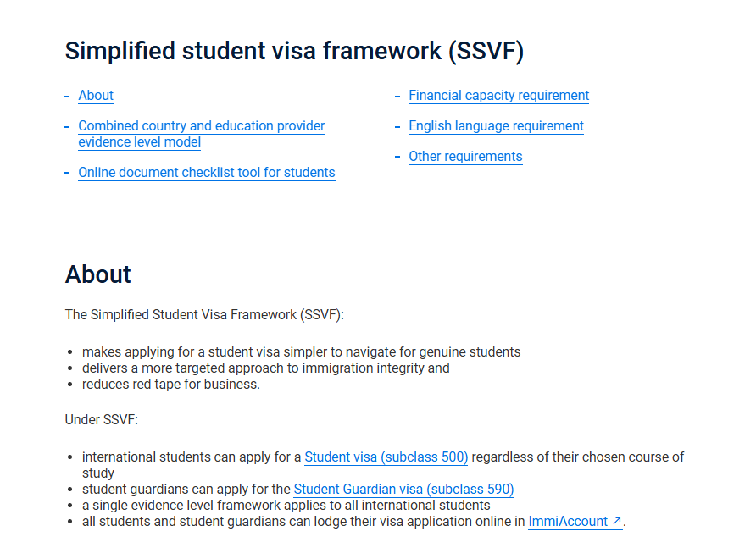Viewport: 756px width, 559px height.
Task: Click the dash marker before Other requirements
Action: coord(397,157)
